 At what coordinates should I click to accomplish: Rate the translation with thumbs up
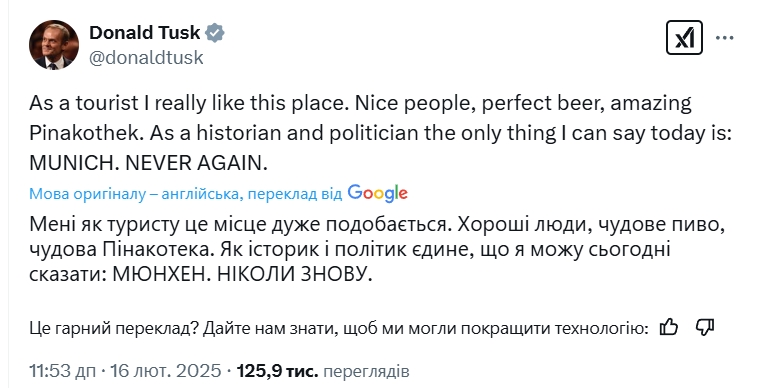tap(669, 328)
